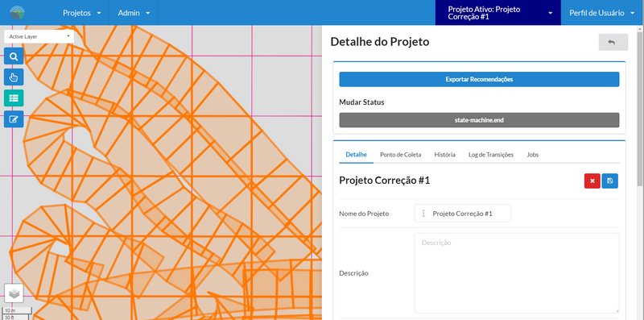The width and height of the screenshot is (644, 320).
Task: Click the red delete project button
Action: [592, 181]
